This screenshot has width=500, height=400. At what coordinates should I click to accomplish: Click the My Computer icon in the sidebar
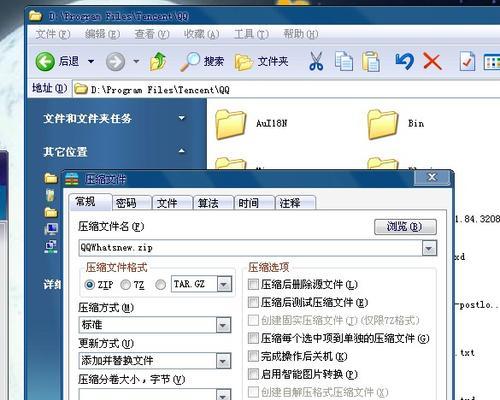pos(51,229)
